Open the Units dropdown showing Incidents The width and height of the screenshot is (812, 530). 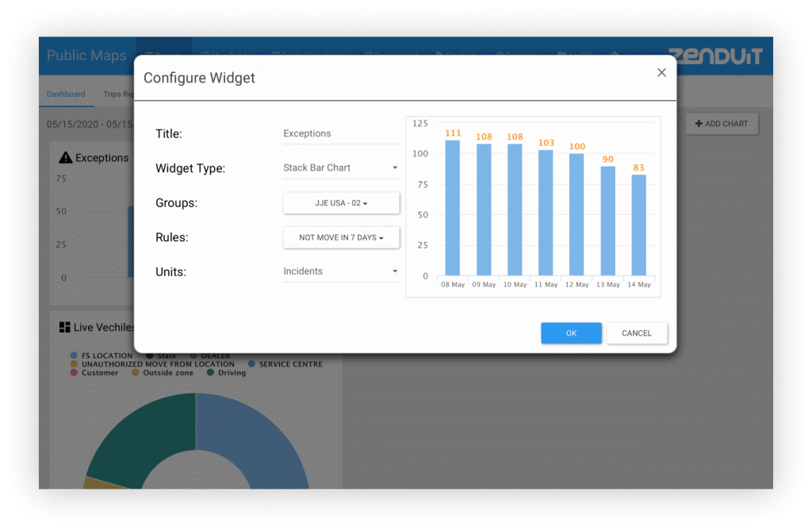click(341, 271)
